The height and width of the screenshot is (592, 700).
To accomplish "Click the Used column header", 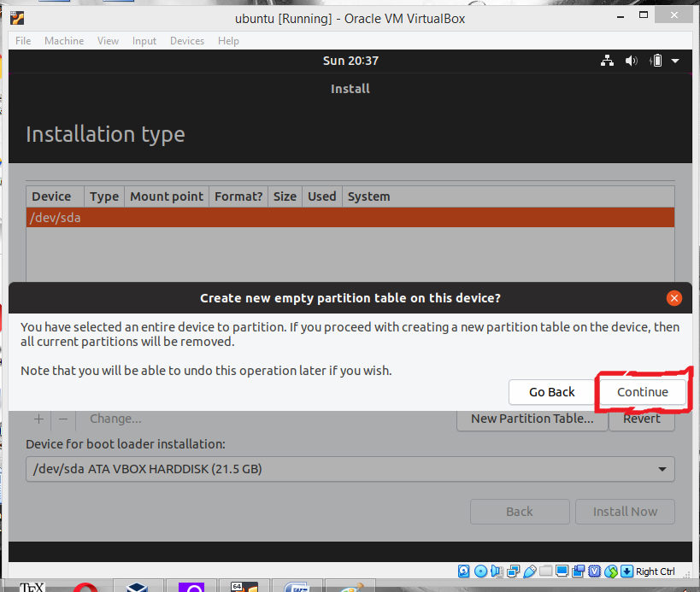I will 322,196.
